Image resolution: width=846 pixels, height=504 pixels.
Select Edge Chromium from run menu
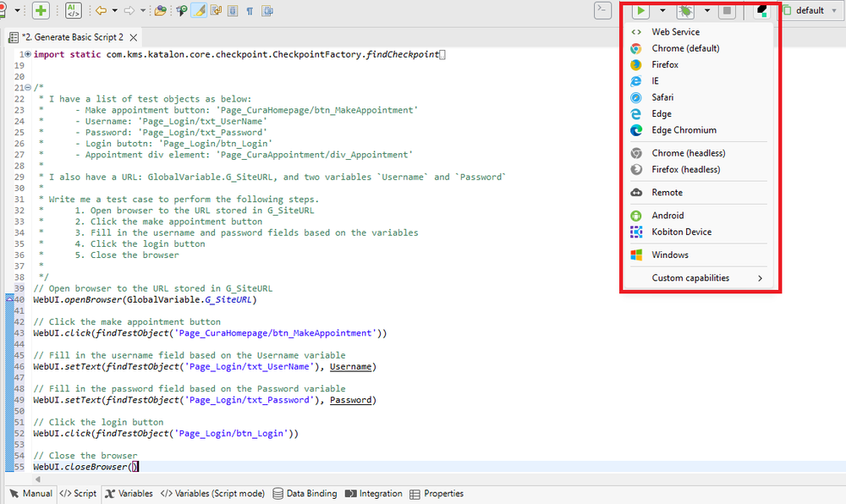(684, 130)
